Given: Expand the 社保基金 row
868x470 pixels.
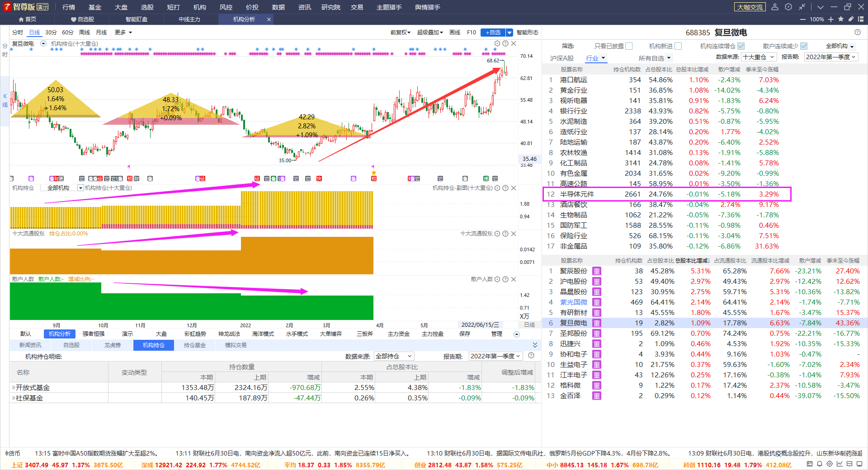Looking at the screenshot, I should point(14,398).
